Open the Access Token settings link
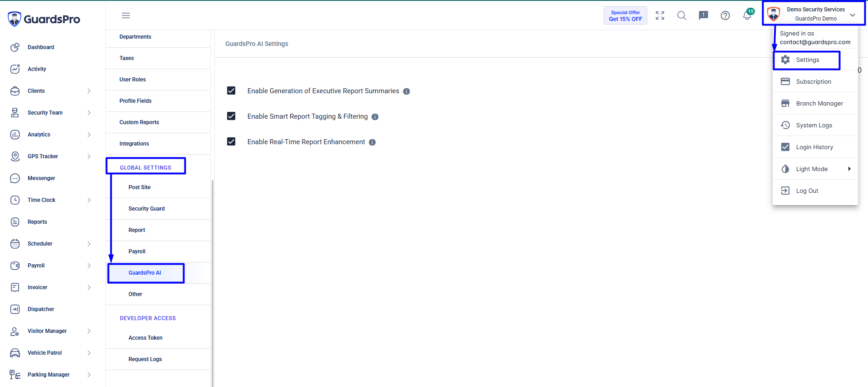The image size is (868, 387). click(145, 338)
